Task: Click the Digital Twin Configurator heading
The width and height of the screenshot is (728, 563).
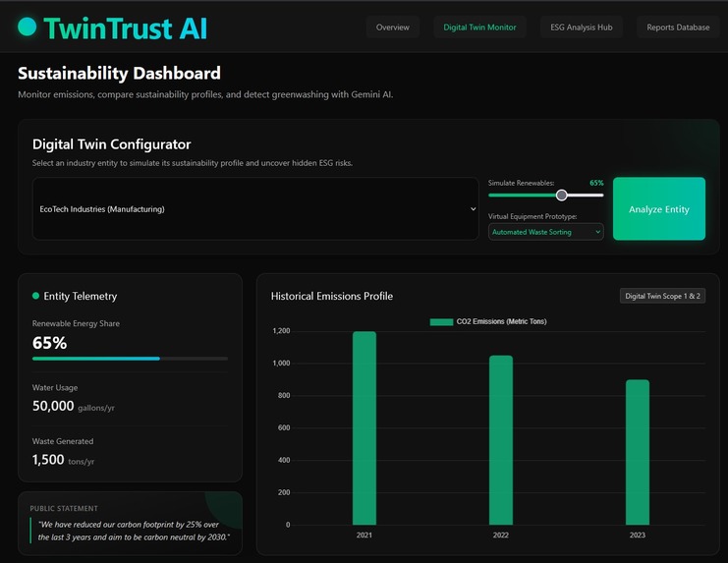Action: (111, 144)
